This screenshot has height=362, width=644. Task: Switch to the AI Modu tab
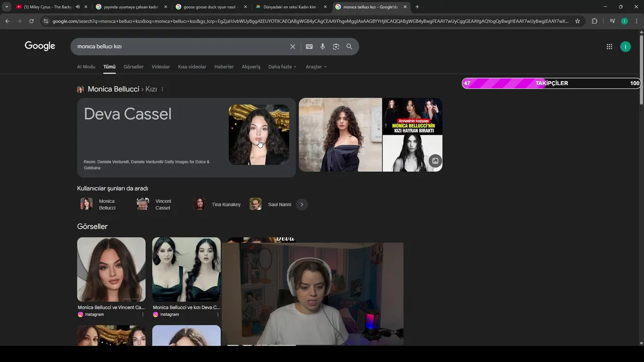coord(86,67)
